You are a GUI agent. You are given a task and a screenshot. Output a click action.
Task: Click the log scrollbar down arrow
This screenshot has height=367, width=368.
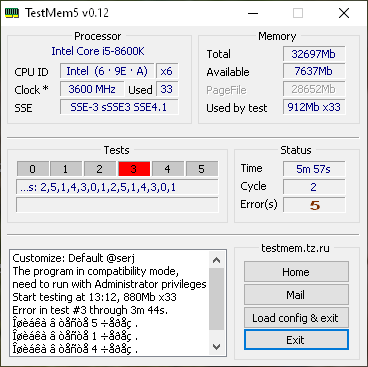217,347
